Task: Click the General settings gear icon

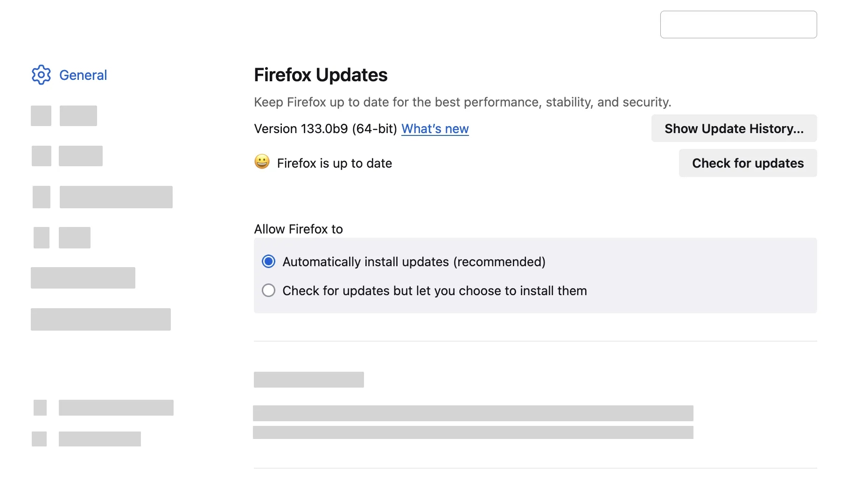Action: (41, 74)
